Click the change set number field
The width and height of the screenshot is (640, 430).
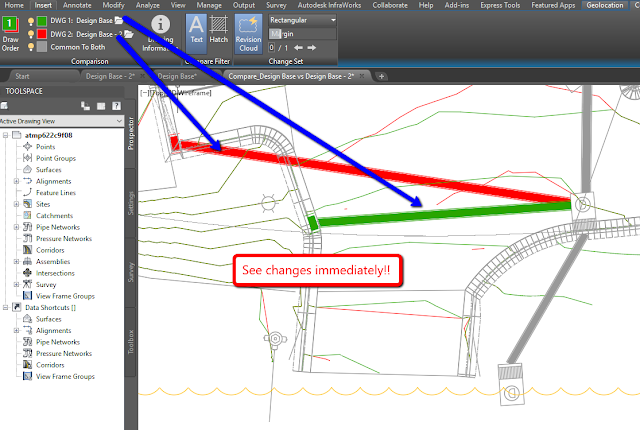pos(271,48)
